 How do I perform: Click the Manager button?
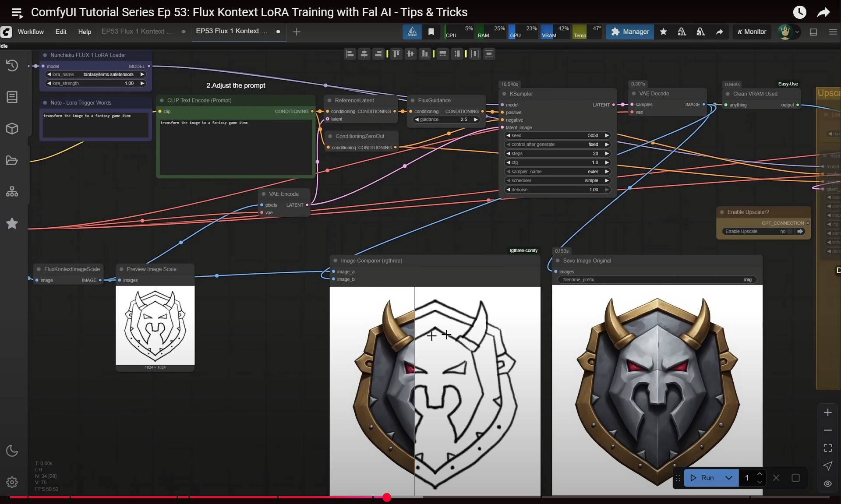pyautogui.click(x=630, y=32)
